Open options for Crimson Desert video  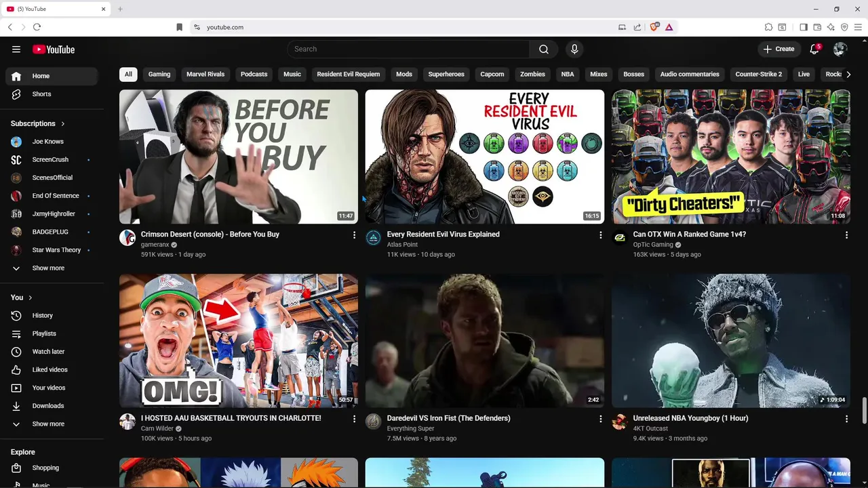pos(354,235)
